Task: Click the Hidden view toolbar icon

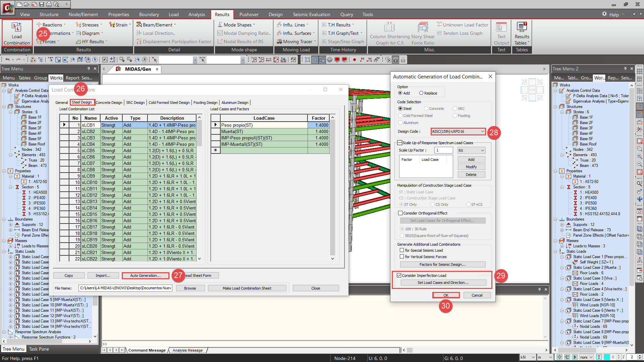Action: 322,60
